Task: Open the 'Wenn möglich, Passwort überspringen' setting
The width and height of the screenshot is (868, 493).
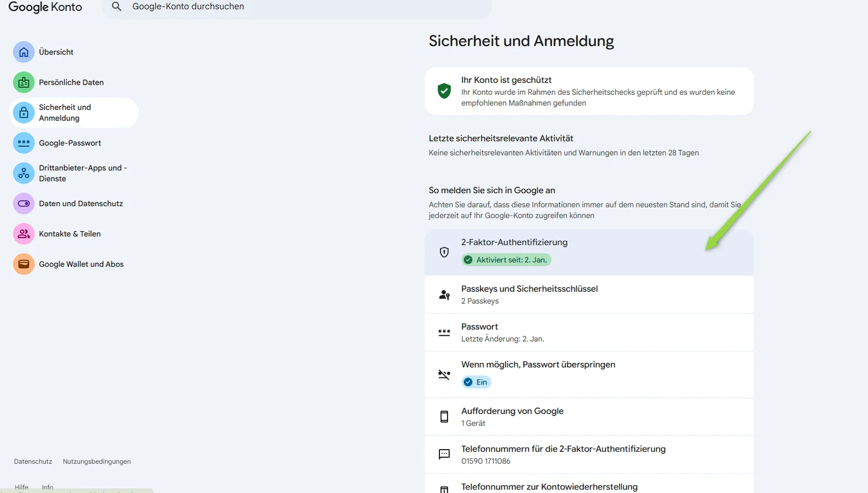Action: coord(589,375)
